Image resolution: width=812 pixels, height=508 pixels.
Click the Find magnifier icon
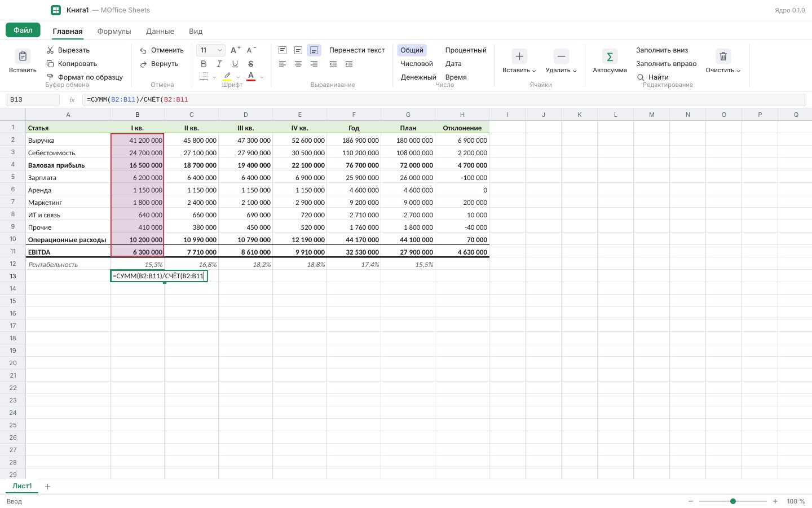point(641,77)
